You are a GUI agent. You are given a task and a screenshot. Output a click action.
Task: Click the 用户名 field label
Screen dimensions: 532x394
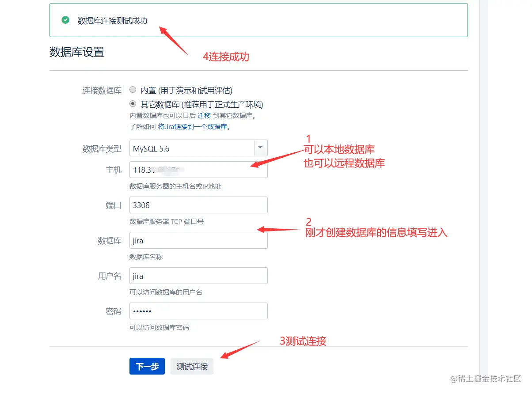tap(110, 276)
